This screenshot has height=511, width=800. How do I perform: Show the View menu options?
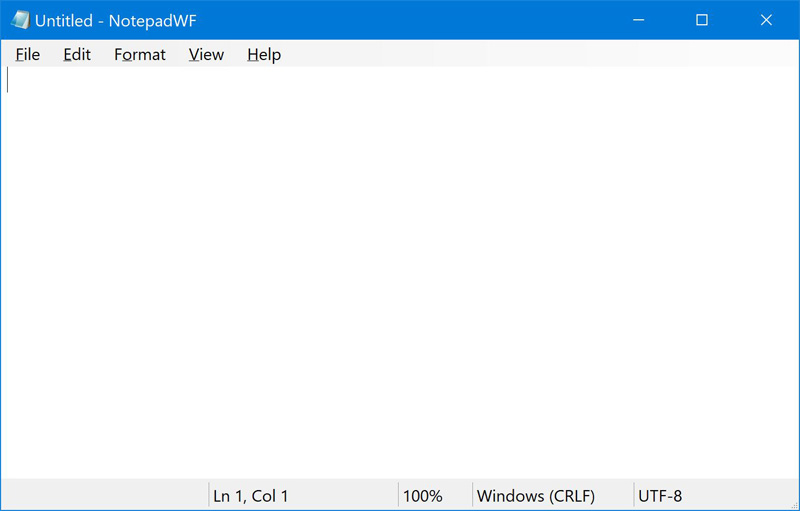[x=206, y=55]
